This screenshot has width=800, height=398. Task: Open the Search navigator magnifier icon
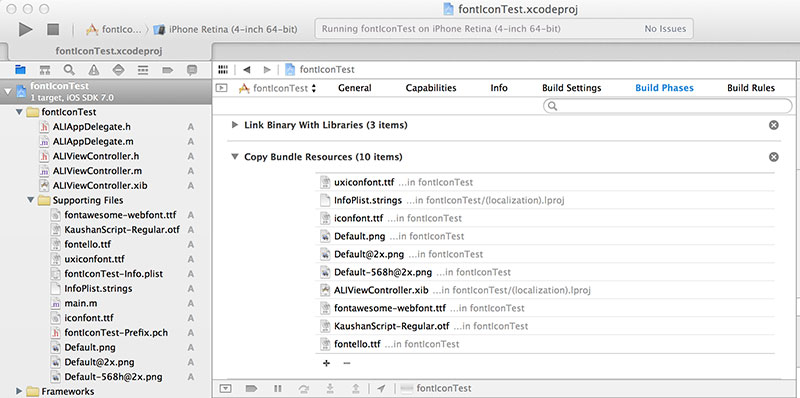click(x=69, y=70)
